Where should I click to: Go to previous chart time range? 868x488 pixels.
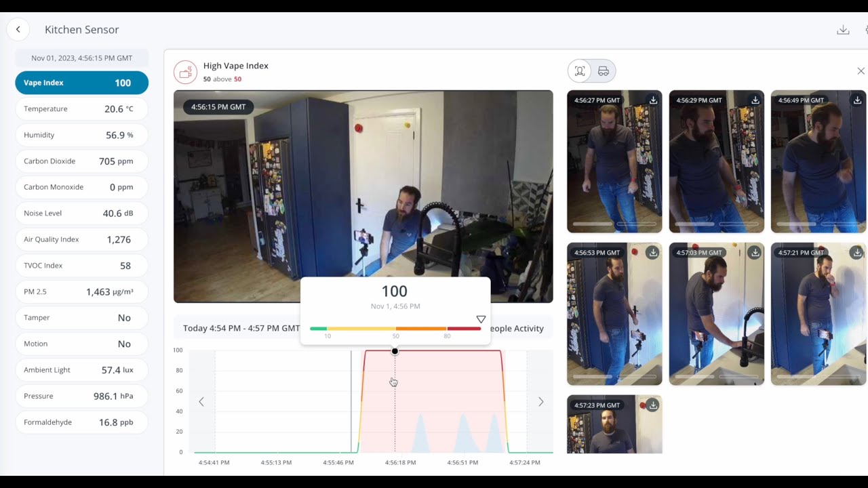pyautogui.click(x=201, y=402)
